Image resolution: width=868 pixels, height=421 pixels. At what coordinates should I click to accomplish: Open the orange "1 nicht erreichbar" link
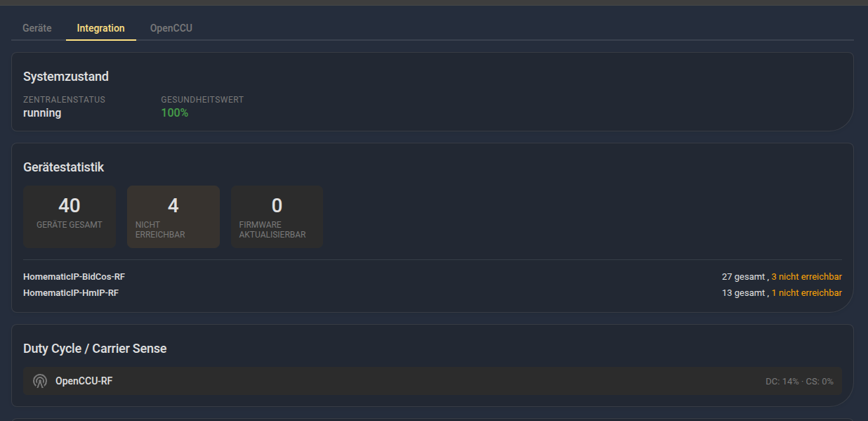806,292
